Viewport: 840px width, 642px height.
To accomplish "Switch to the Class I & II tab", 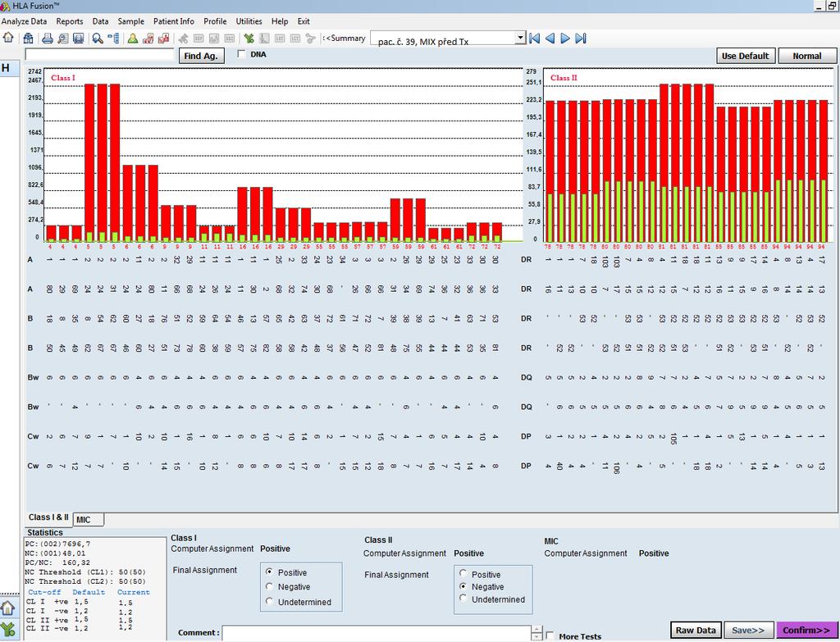I will coord(48,517).
